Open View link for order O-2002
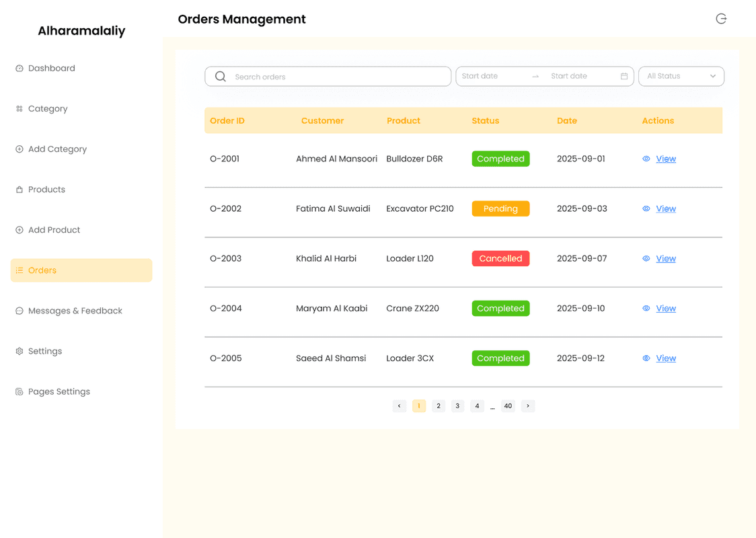The width and height of the screenshot is (756, 538). (x=666, y=209)
